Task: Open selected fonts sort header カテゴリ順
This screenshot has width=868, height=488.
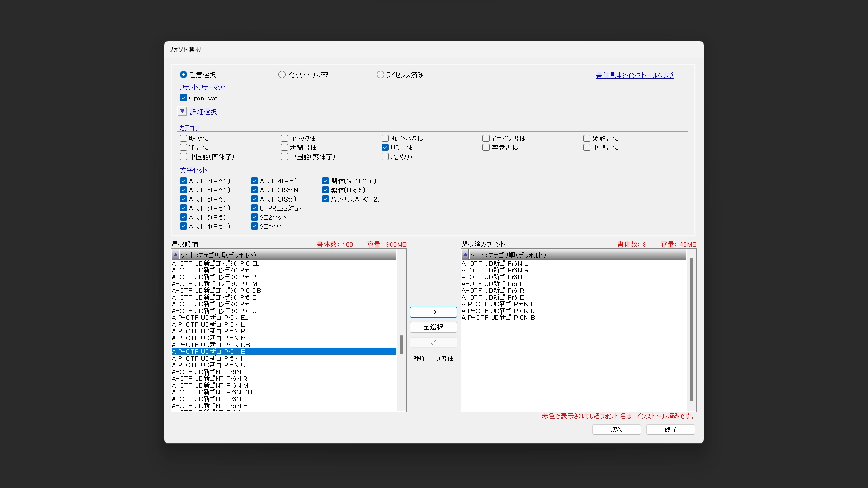Action: [x=507, y=255]
